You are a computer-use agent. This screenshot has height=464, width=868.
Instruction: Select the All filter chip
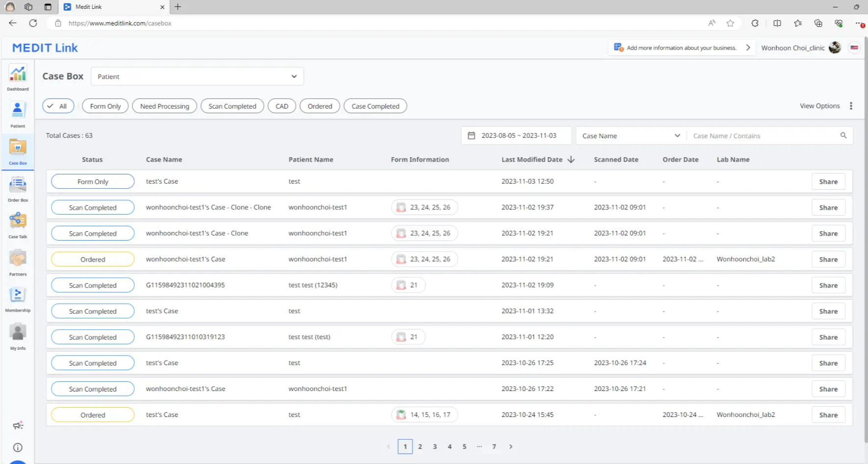(58, 106)
